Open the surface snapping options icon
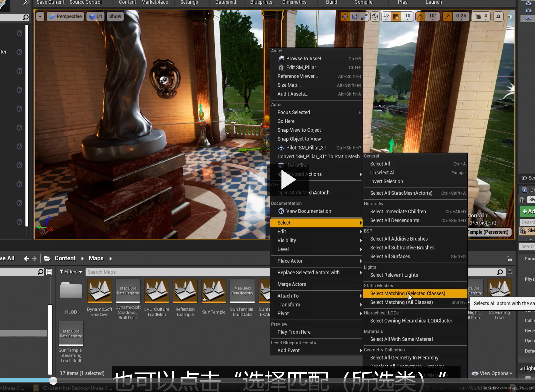 (x=386, y=17)
